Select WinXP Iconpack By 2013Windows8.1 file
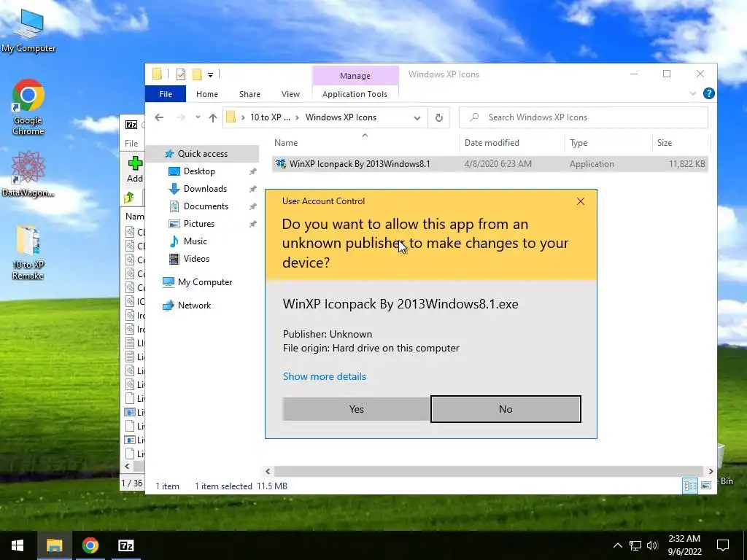Viewport: 747px width, 560px height. 489,164
